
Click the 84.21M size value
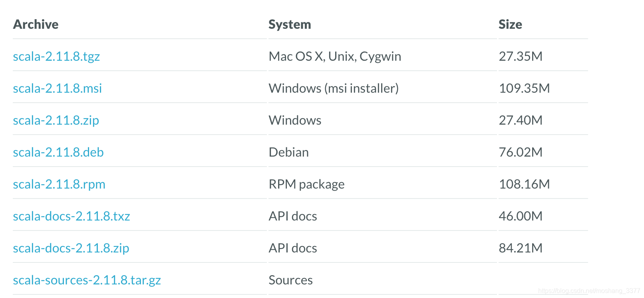[x=521, y=248]
